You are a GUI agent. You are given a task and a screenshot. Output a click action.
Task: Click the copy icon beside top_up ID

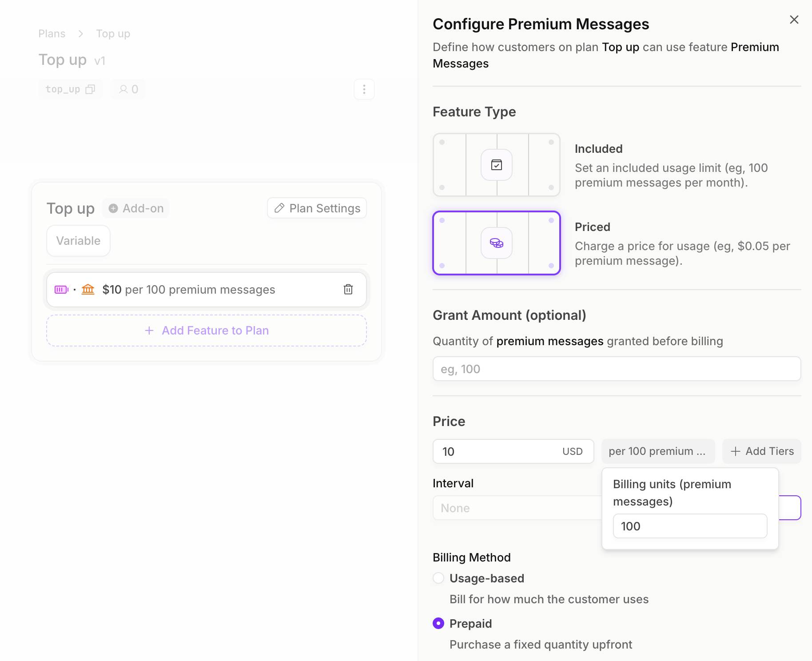(x=90, y=89)
